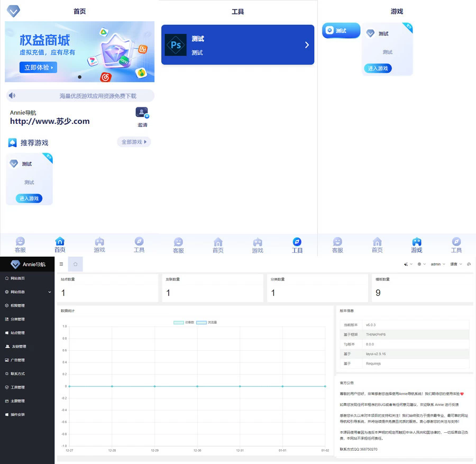Select the 游戏 games icon in bottom navigation
476x464 pixels.
point(99,242)
